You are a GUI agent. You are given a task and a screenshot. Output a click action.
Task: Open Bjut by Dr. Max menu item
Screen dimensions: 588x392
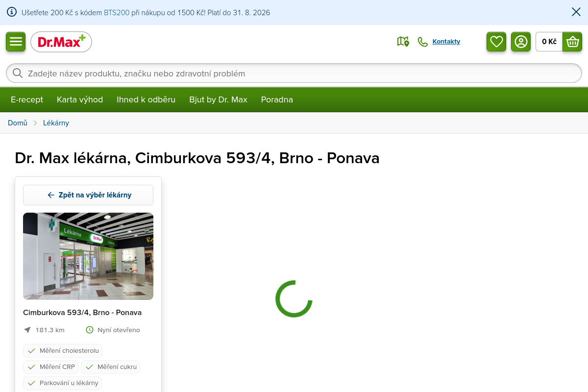[x=219, y=99]
